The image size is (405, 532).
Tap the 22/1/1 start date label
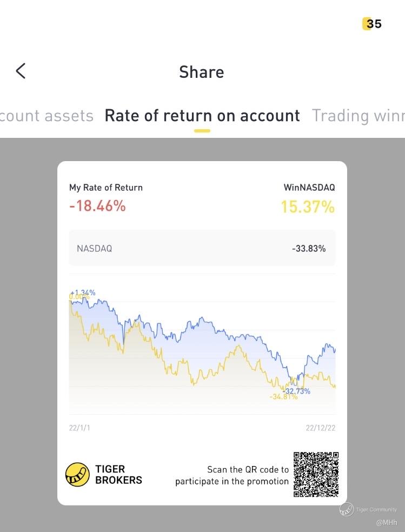point(79,428)
